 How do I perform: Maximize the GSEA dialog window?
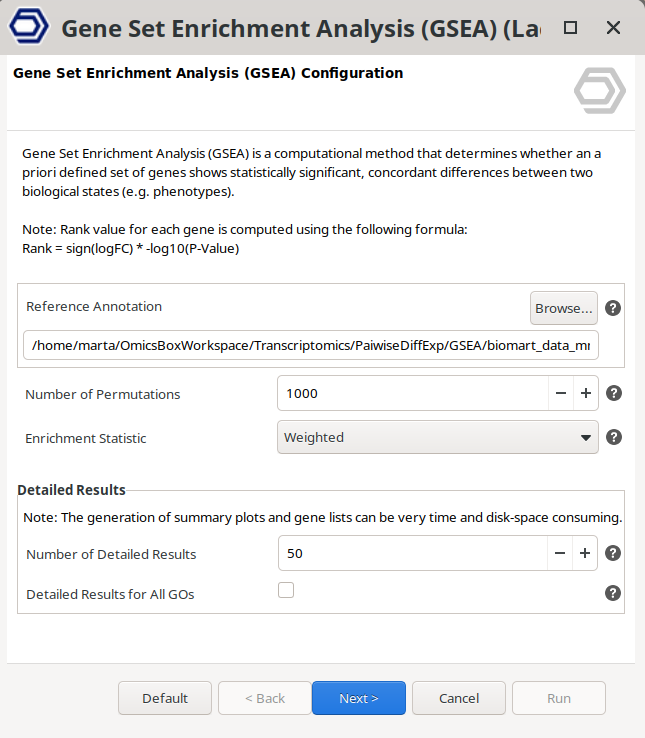pos(570,28)
